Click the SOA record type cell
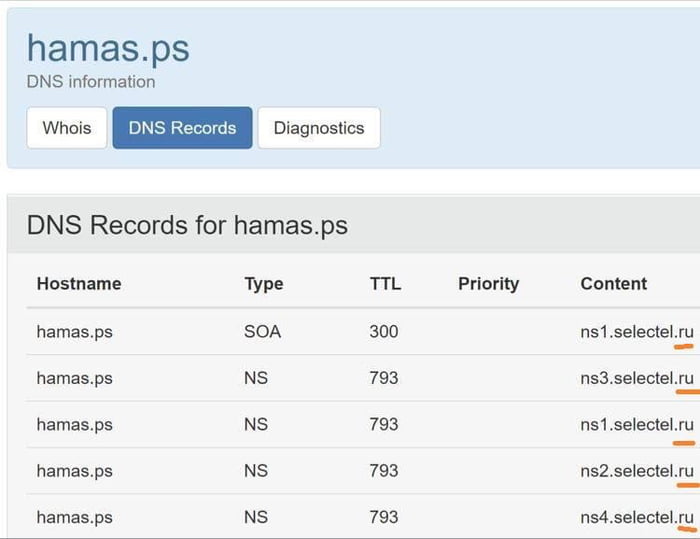 (x=262, y=331)
